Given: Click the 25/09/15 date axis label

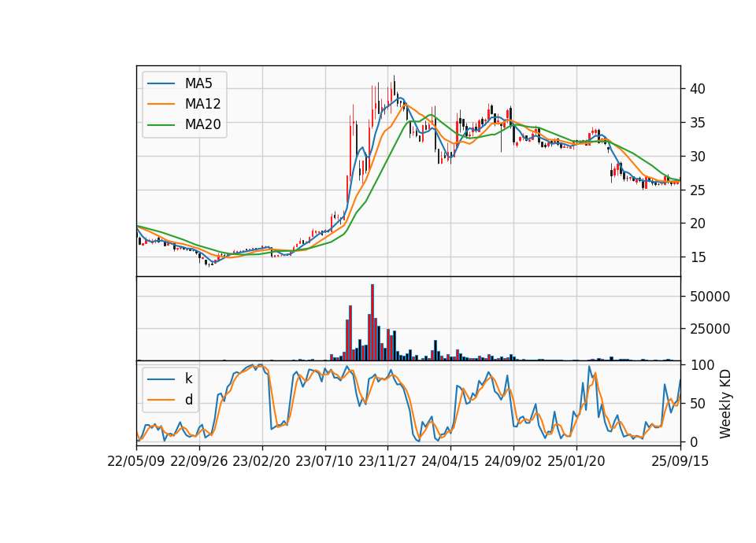Looking at the screenshot, I should pos(680,461).
